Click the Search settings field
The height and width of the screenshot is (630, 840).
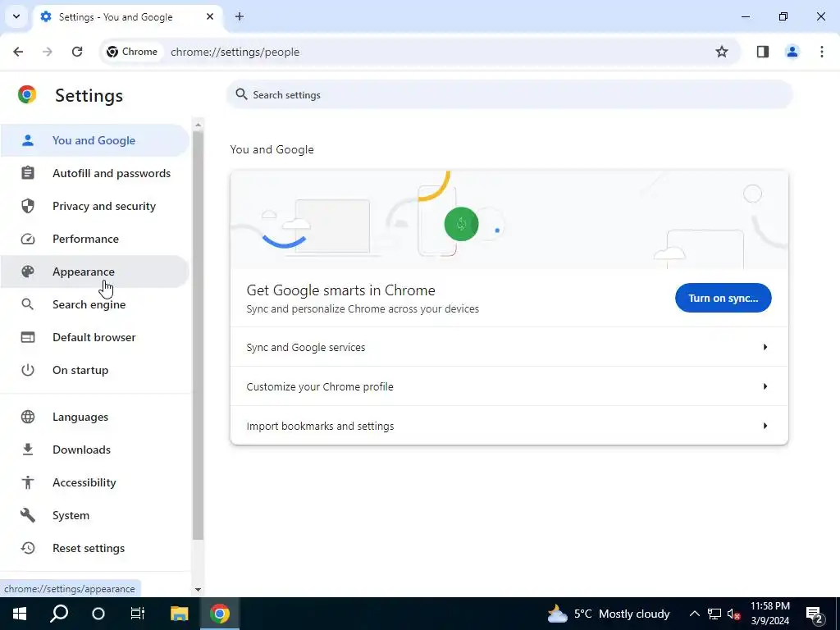(509, 95)
